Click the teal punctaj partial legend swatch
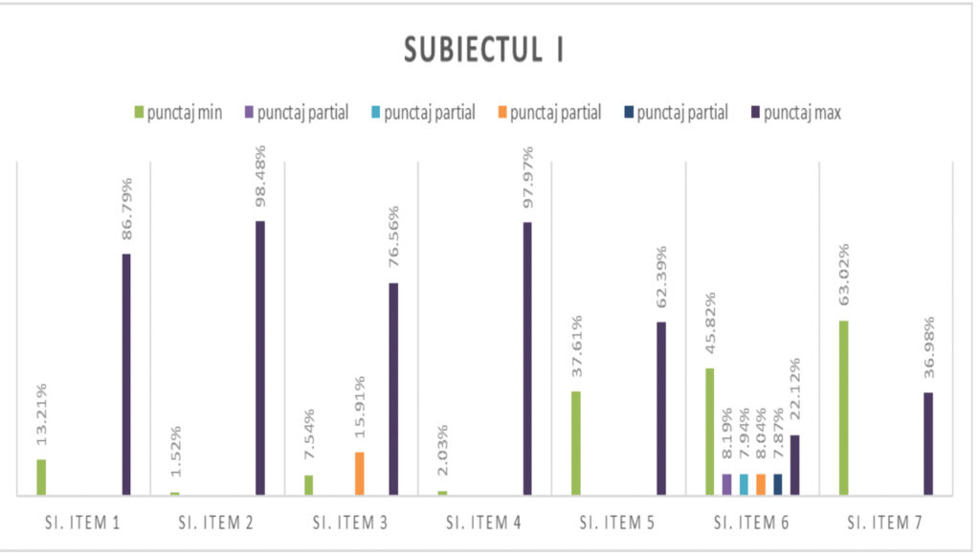This screenshot has width=980, height=556. click(374, 114)
